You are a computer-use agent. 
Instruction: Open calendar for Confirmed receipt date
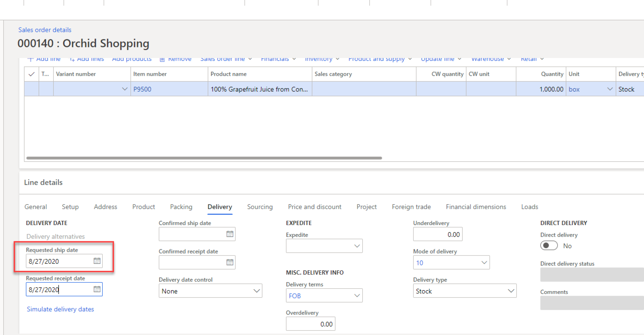click(230, 262)
